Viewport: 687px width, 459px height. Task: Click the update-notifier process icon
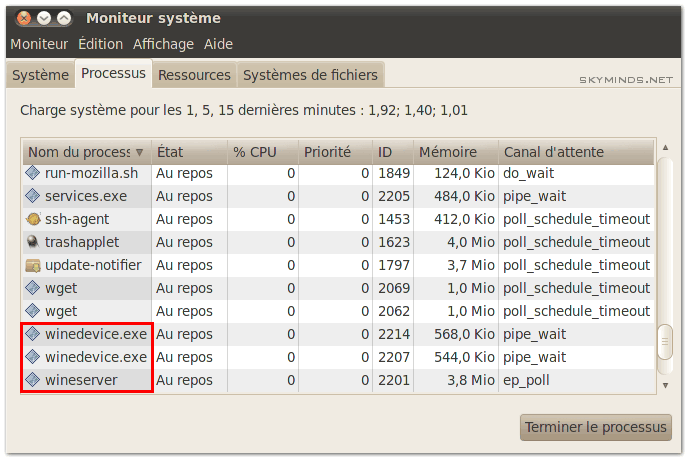tap(32, 265)
